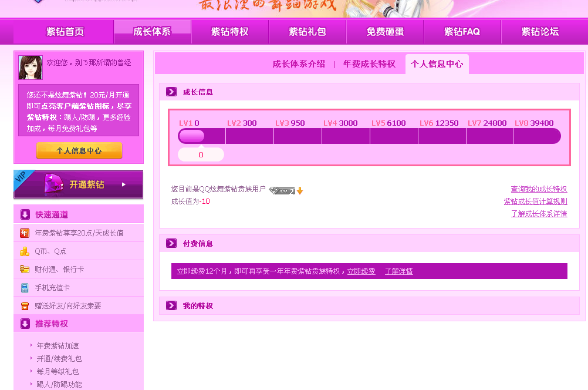588x390 pixels.
Task: Click the orange down arrow beside level badge
Action: [x=300, y=191]
